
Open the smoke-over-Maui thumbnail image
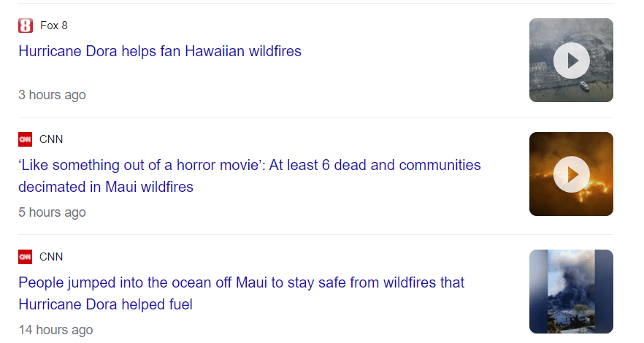coord(571,291)
